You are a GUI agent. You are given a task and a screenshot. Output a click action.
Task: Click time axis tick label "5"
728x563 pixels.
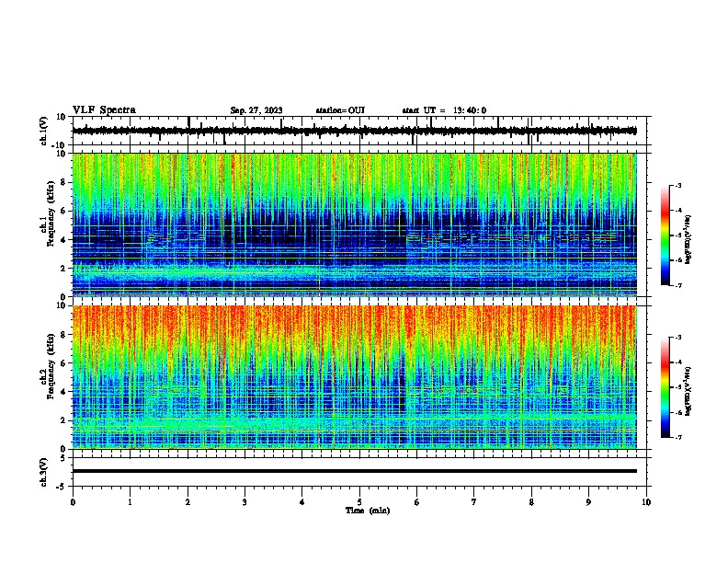coord(359,502)
